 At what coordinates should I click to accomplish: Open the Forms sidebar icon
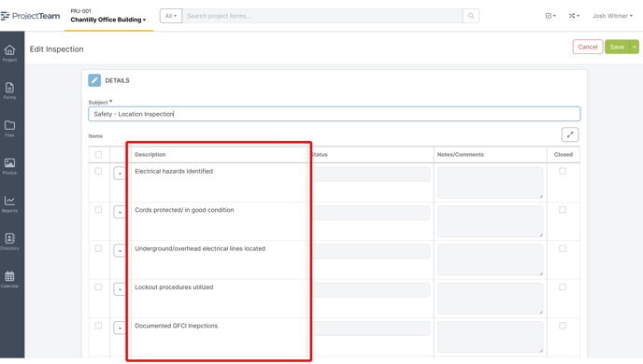click(10, 91)
